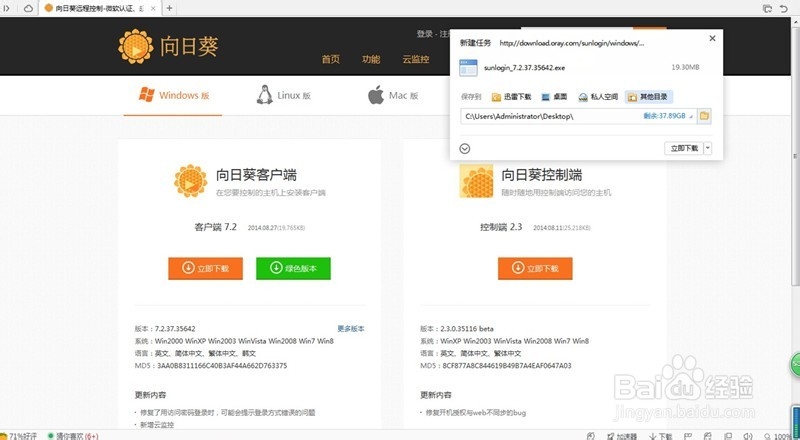Open the 下载 manager in status bar
The width and height of the screenshot is (800, 440).
(x=661, y=436)
